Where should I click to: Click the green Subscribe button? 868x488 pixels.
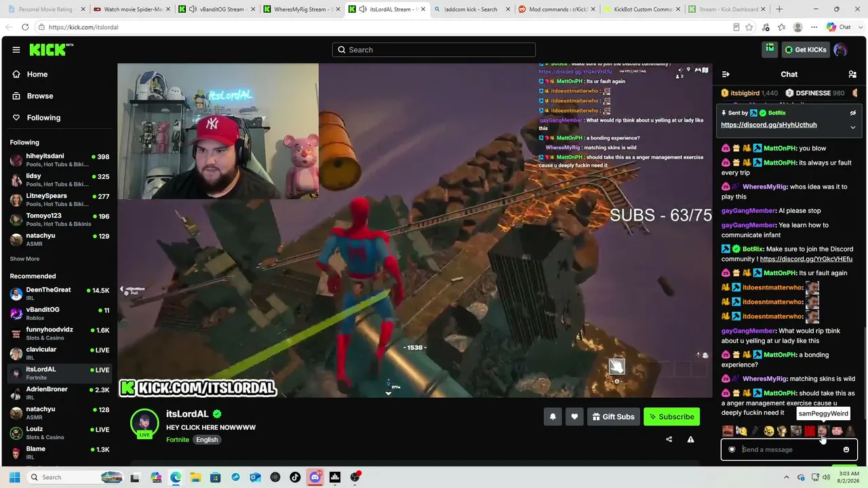pyautogui.click(x=671, y=417)
